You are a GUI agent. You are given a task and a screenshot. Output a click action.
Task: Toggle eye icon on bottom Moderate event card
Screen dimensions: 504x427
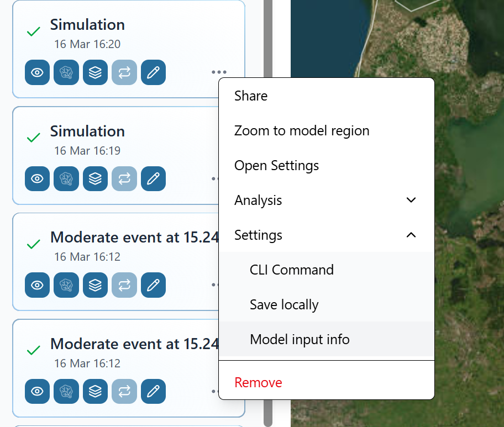37,392
